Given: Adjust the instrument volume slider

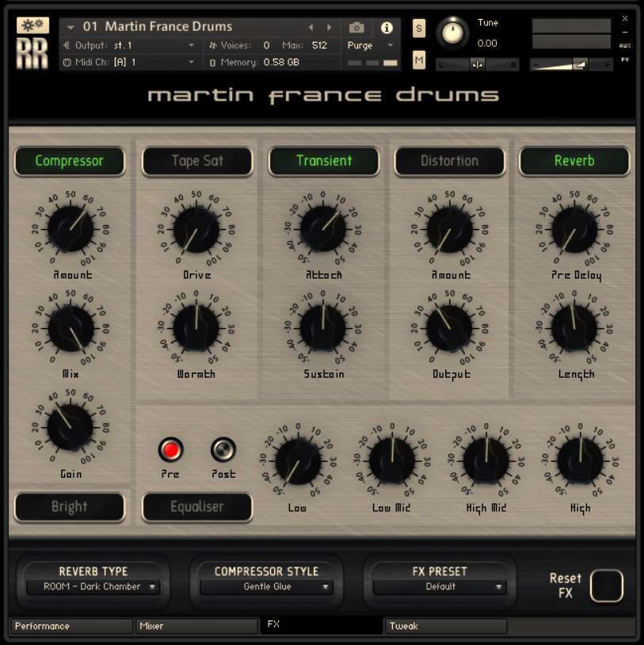Looking at the screenshot, I should [571, 65].
